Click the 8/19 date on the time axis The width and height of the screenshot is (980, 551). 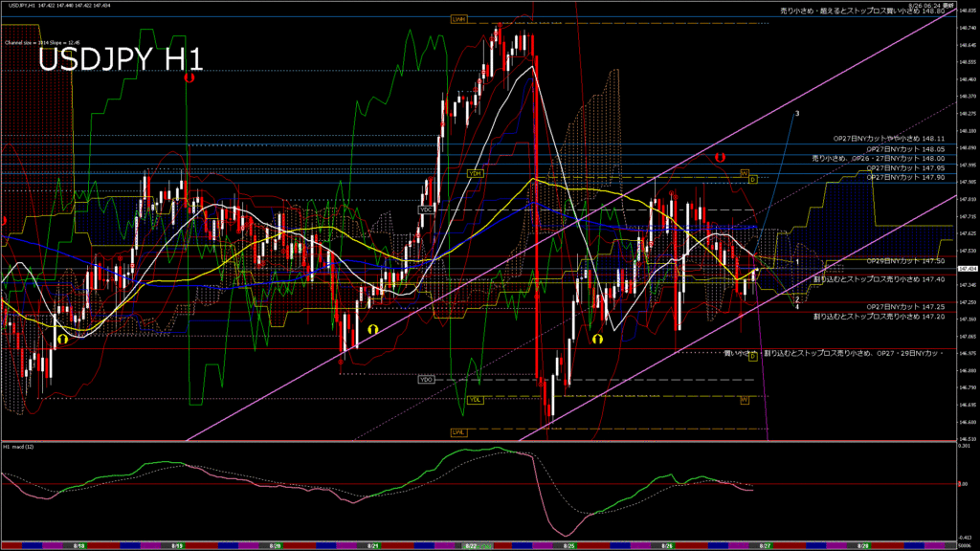coord(177,543)
